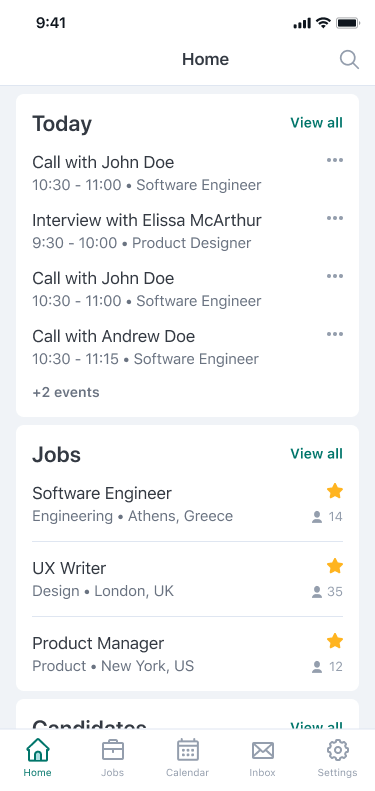This screenshot has height=791, width=375.
Task: Open more options for Elissa McArthur interview
Action: [x=335, y=218]
